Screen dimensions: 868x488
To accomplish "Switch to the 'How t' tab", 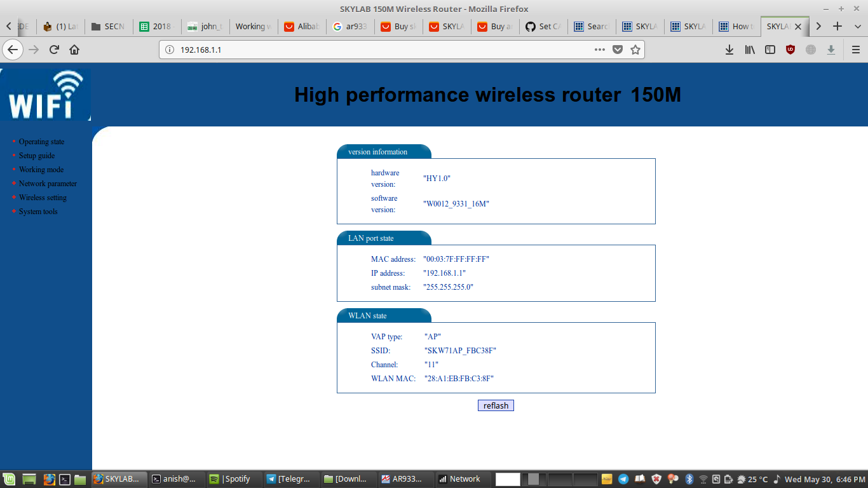I will [x=736, y=27].
